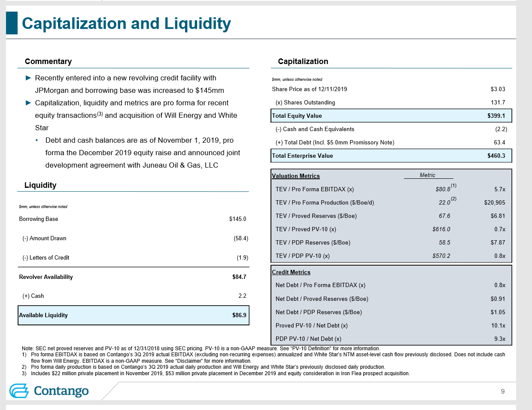Click the "Proved PV-10 / Net Debt (x)" label
The width and height of the screenshot is (532, 410).
pyautogui.click(x=312, y=325)
